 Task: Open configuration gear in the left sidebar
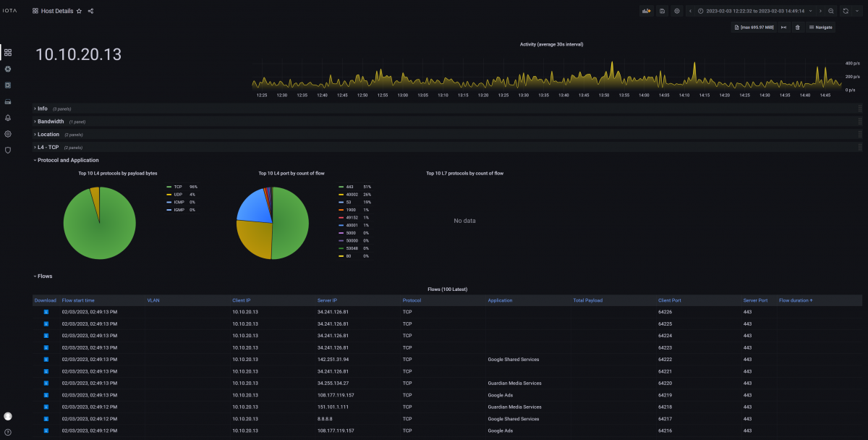[8, 134]
